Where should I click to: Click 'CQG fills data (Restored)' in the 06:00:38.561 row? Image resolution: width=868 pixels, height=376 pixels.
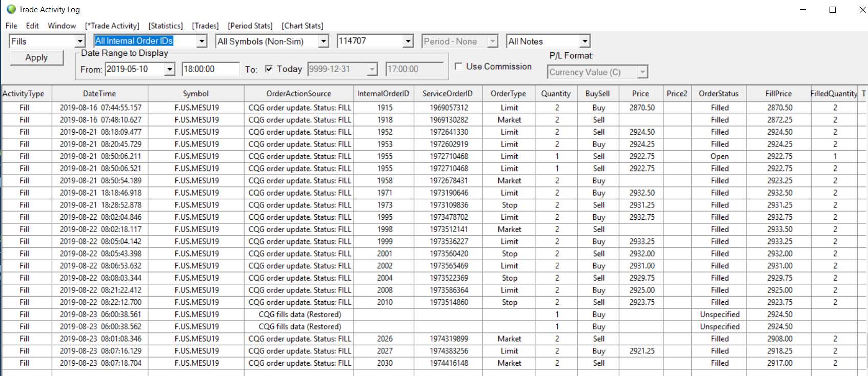pyautogui.click(x=300, y=315)
